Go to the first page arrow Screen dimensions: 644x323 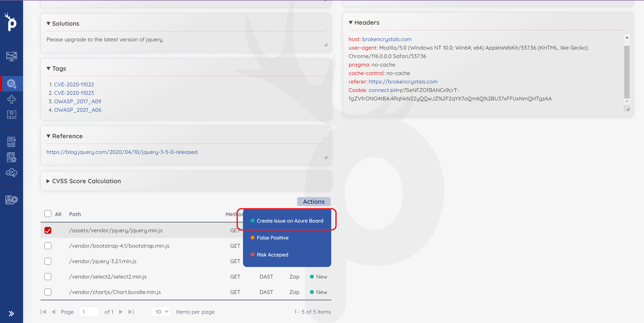(43, 312)
